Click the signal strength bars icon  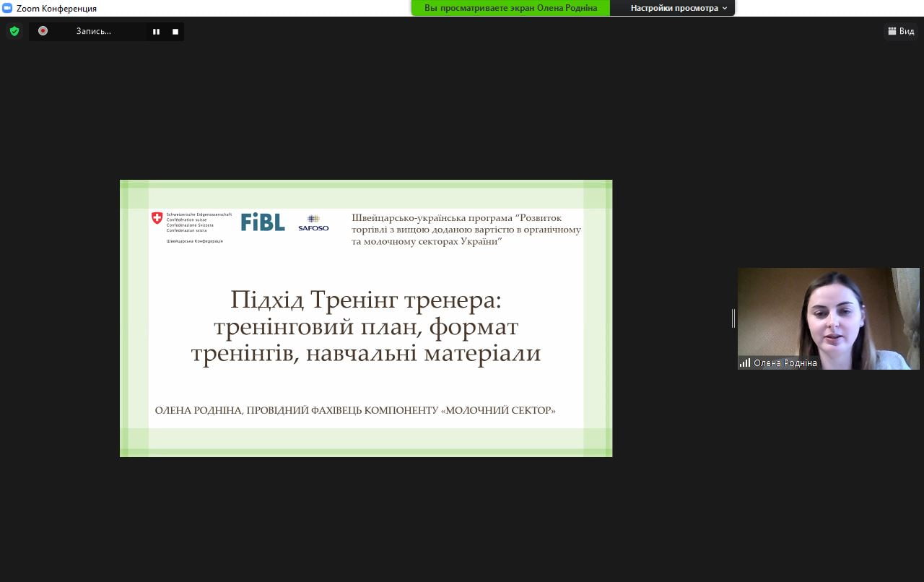[744, 363]
